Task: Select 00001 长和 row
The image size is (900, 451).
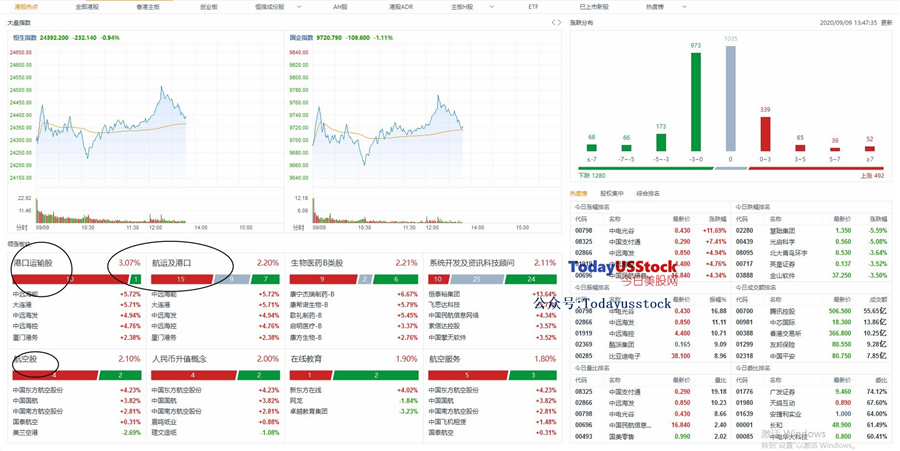Action: coord(812,425)
